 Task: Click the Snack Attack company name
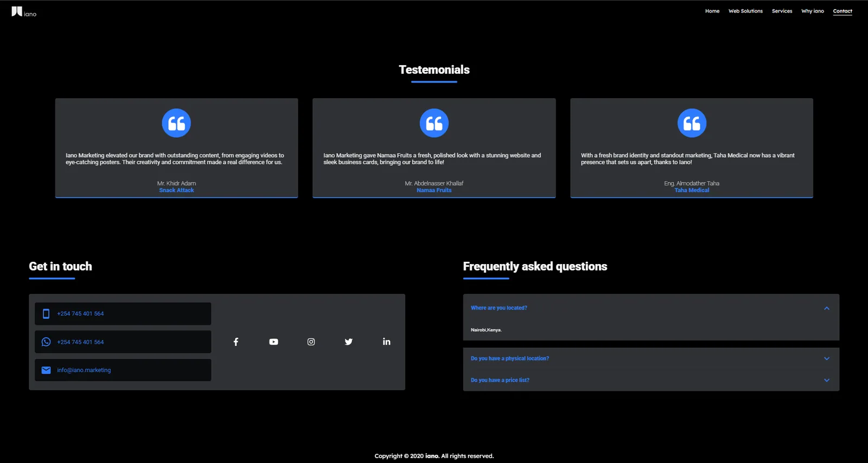[x=176, y=190]
